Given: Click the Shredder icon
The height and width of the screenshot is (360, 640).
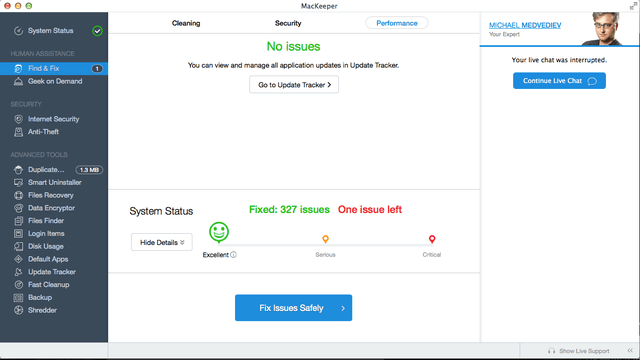Looking at the screenshot, I should tap(18, 310).
